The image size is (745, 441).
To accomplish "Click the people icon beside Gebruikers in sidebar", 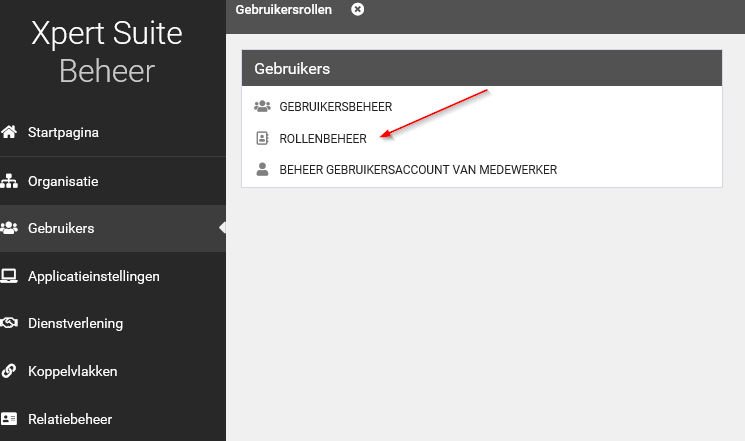I will (10, 228).
